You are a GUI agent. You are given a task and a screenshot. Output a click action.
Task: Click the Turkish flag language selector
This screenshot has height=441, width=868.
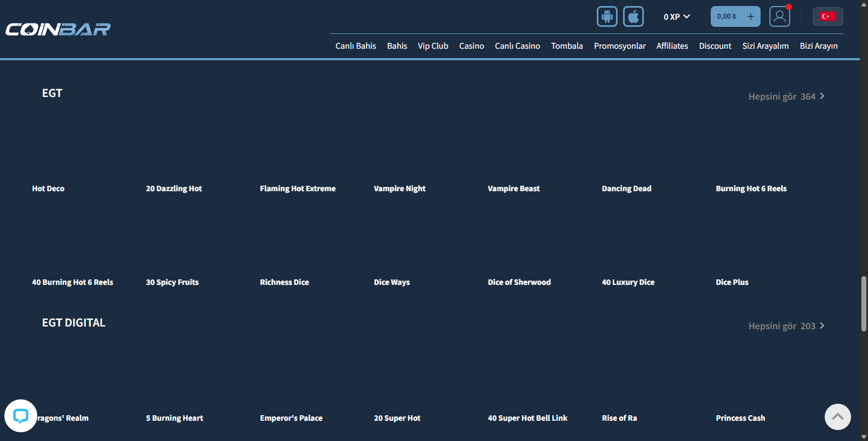(x=827, y=16)
